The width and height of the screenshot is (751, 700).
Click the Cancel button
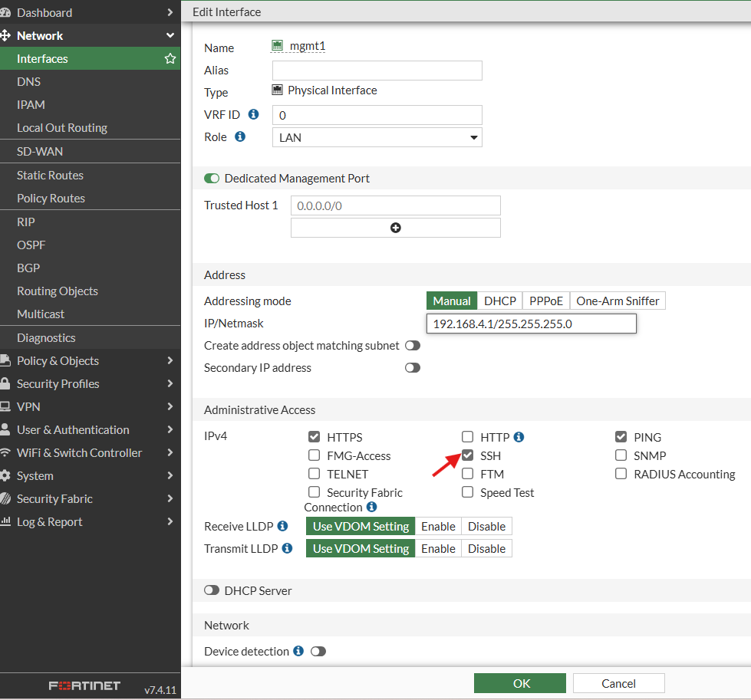[618, 683]
